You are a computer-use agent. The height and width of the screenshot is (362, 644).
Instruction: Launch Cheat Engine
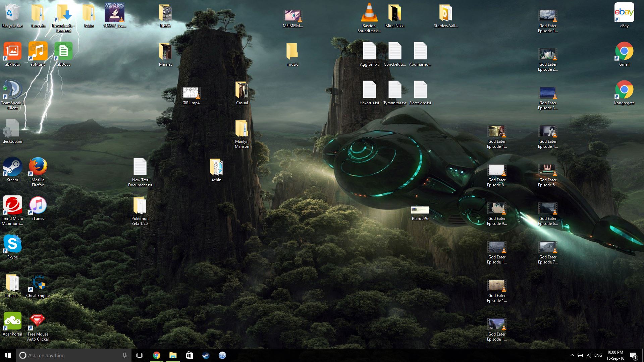[x=38, y=286]
